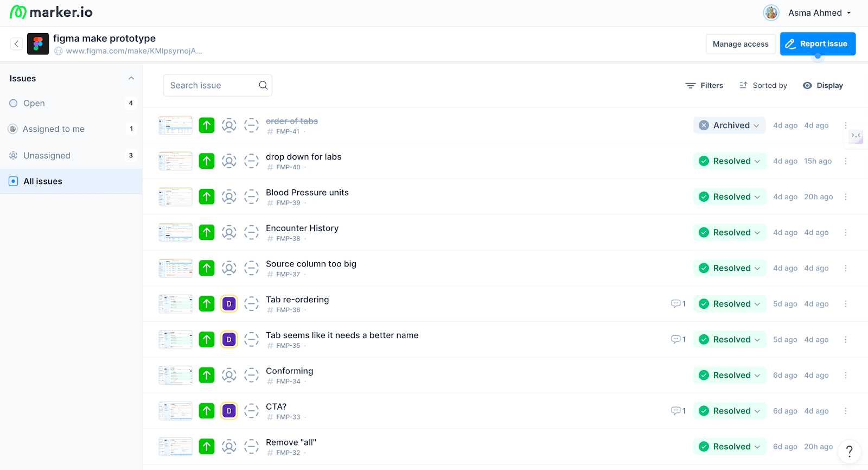Viewport: 868px width, 470px height.
Task: Click the D assignee avatar for Tab re-ordering
Action: coord(229,304)
